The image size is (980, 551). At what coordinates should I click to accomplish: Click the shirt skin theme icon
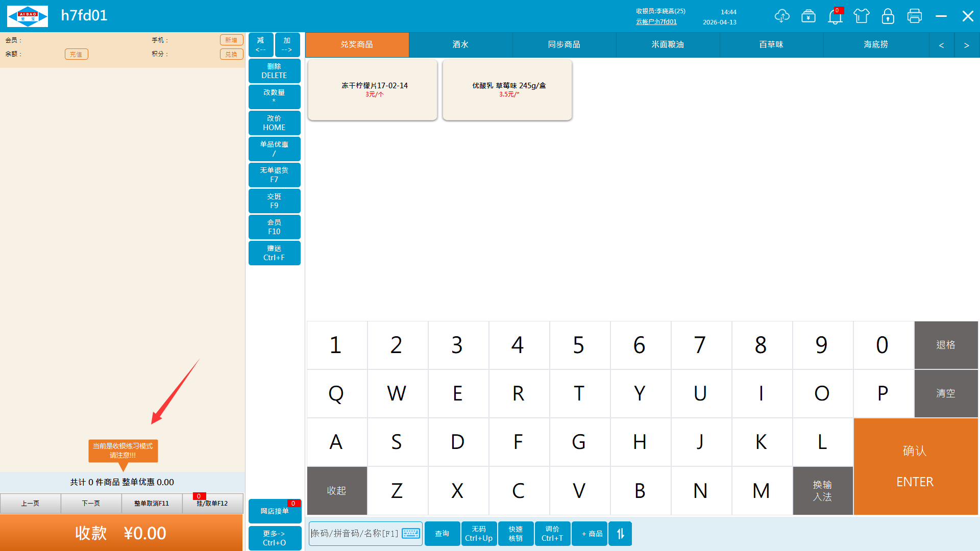click(x=861, y=16)
